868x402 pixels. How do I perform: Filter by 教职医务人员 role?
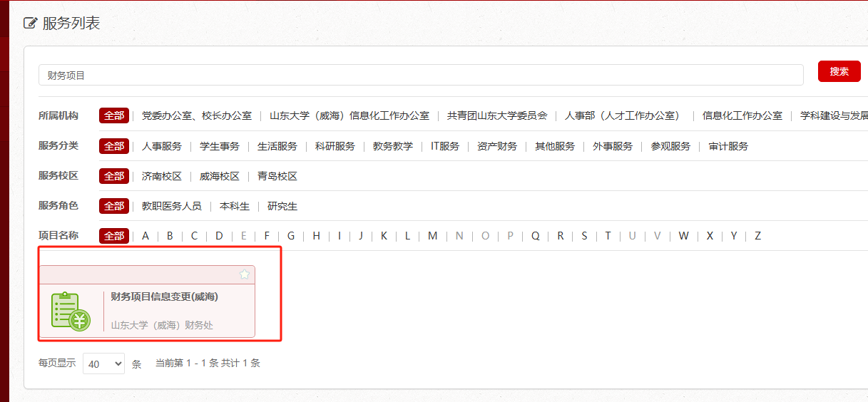[172, 206]
